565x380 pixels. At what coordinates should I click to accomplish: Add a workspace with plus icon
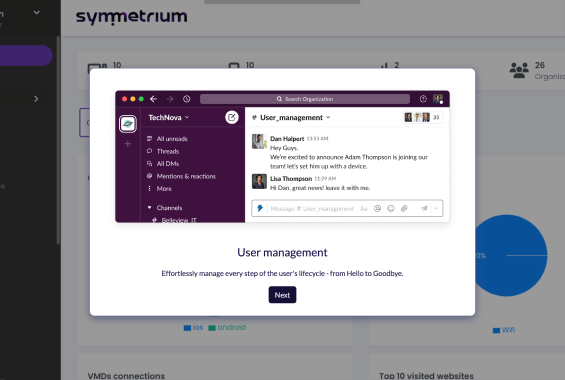(128, 144)
